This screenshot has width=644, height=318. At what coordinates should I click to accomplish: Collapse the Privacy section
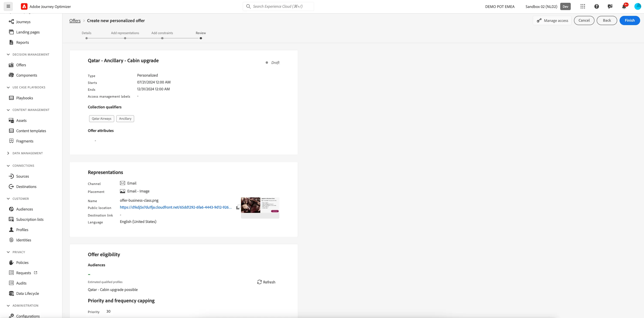tap(8, 252)
